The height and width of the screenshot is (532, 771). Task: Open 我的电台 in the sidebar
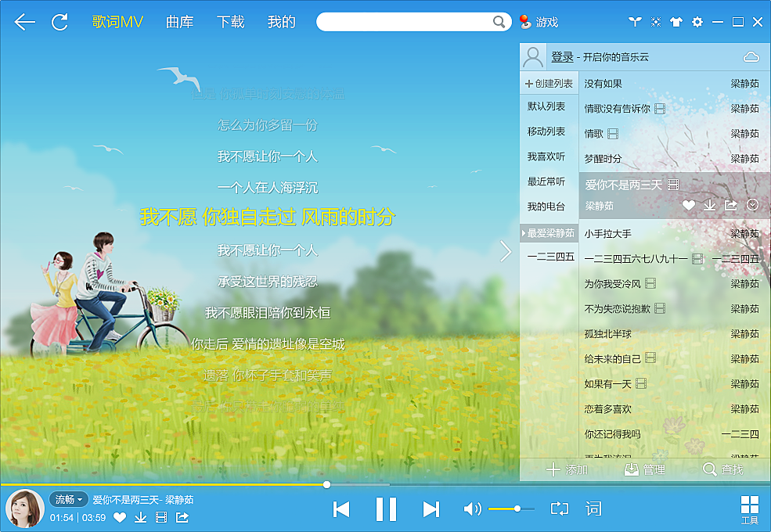(546, 207)
